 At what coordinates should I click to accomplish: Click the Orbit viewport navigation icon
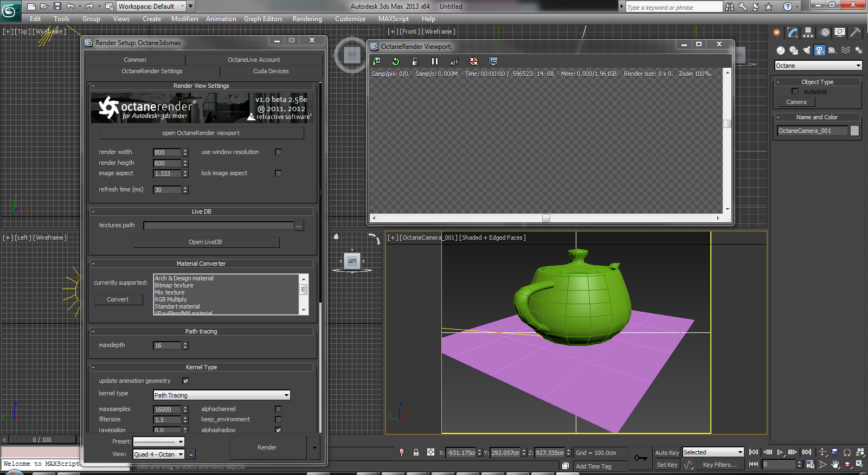(848, 464)
